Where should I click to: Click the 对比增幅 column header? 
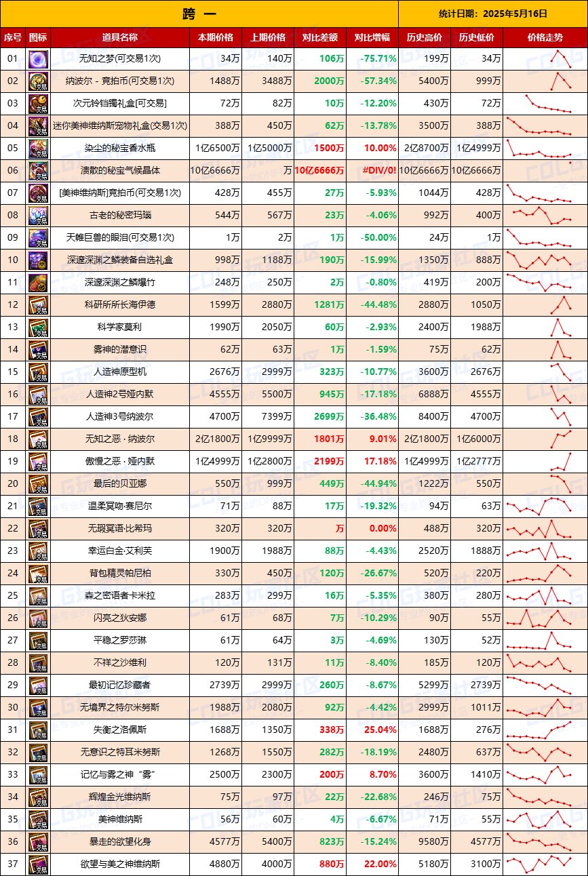coord(372,37)
